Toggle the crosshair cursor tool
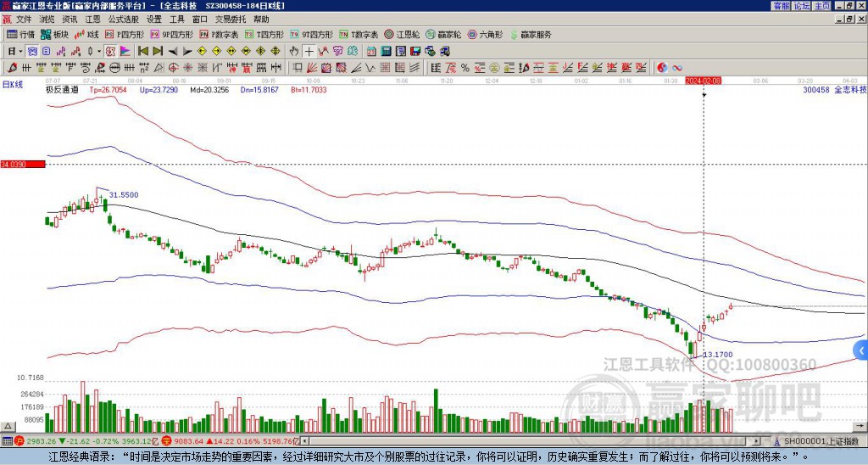868x465 pixels. (x=309, y=51)
